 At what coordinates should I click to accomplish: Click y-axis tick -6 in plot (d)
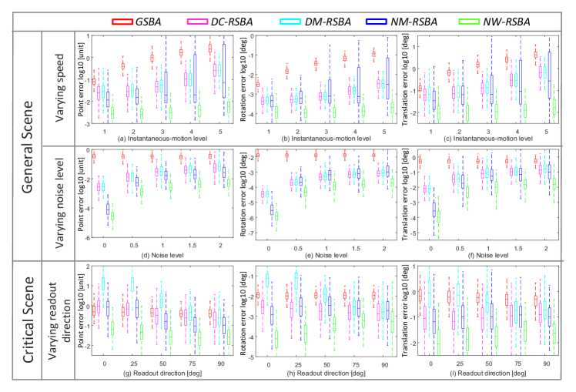88,238
